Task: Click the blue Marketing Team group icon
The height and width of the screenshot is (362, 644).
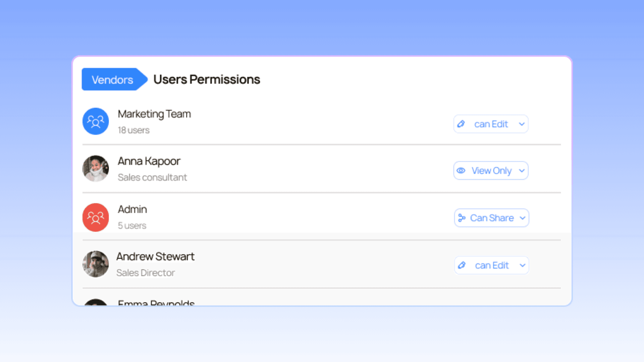Action: 96,121
